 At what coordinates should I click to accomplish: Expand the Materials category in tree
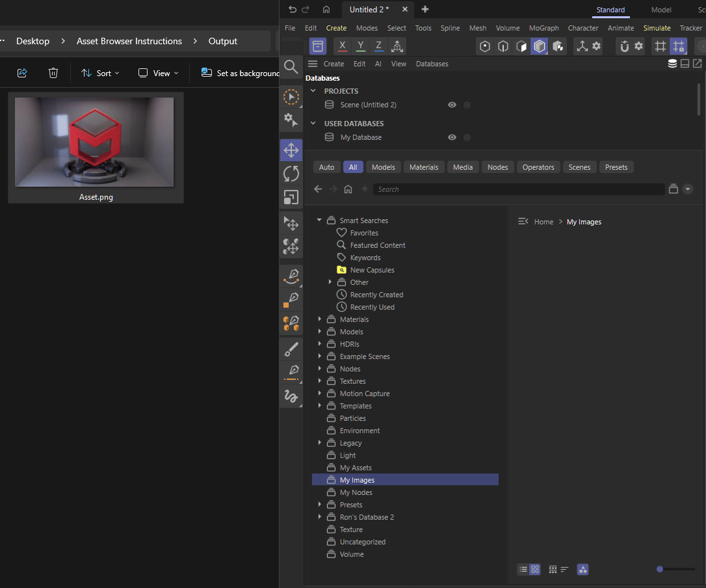[320, 319]
